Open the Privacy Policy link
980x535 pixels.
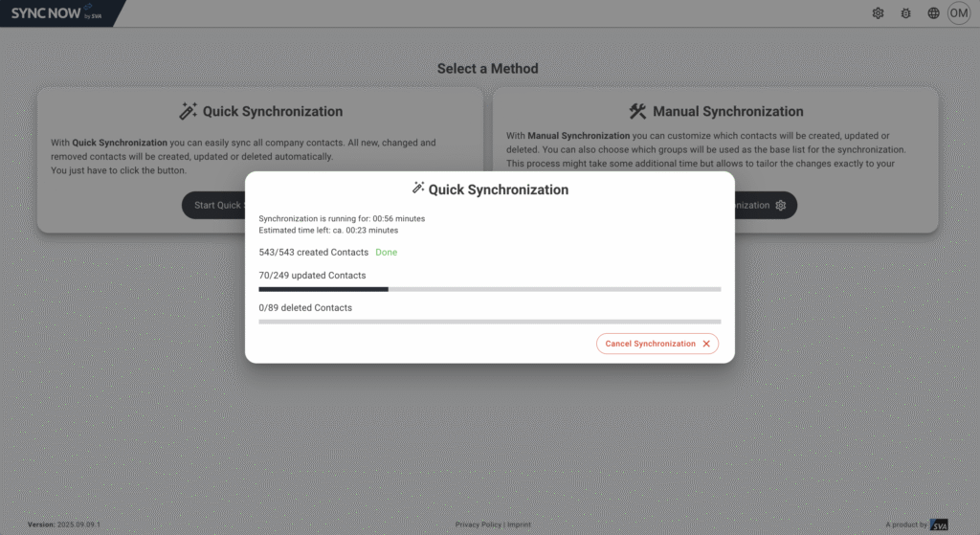478,524
